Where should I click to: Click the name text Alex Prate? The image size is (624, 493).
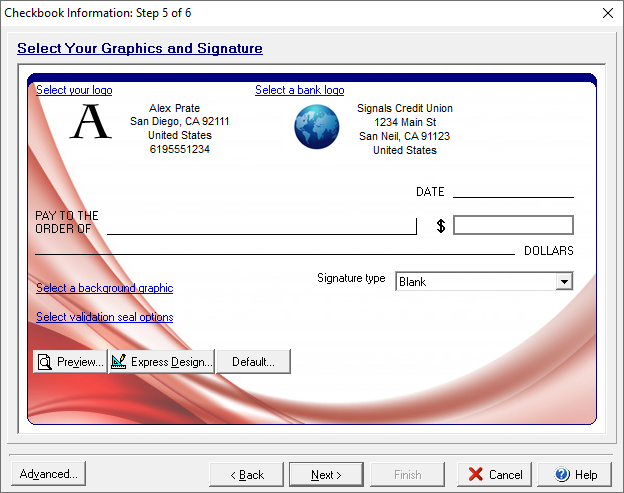(174, 108)
